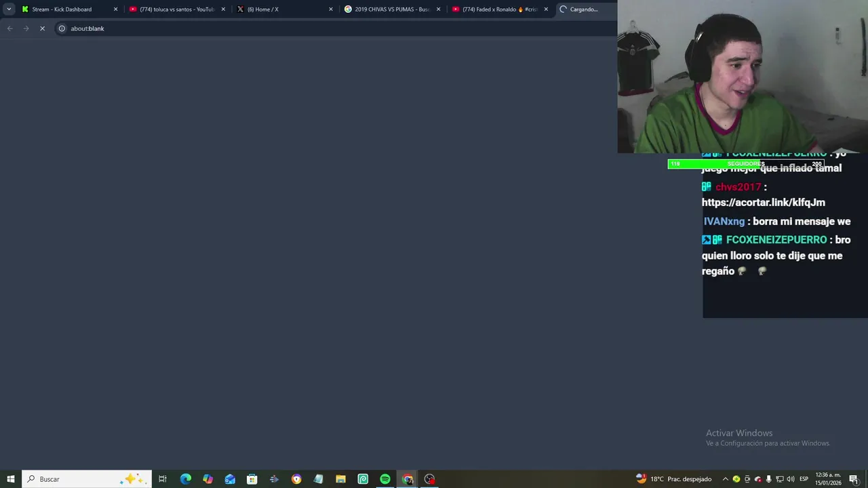Open the OBS recording app on taskbar
Image resolution: width=868 pixels, height=488 pixels.
click(x=429, y=479)
